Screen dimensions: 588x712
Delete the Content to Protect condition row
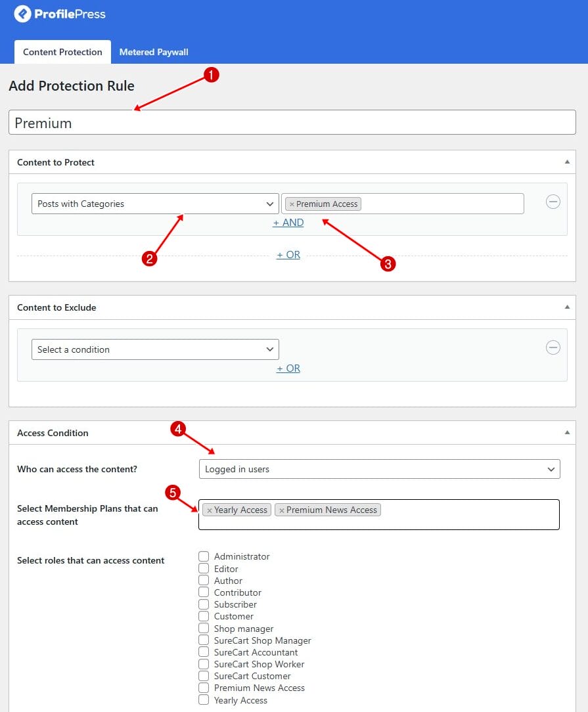[x=553, y=202]
